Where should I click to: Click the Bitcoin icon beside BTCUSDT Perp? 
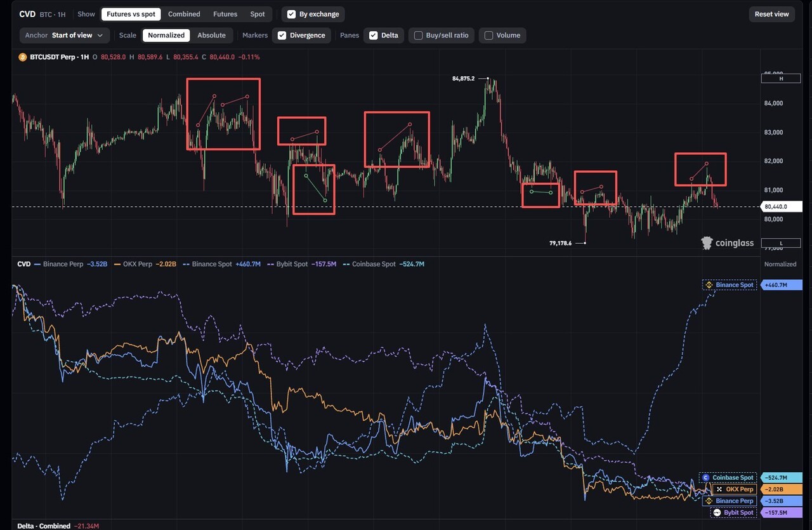pos(23,57)
